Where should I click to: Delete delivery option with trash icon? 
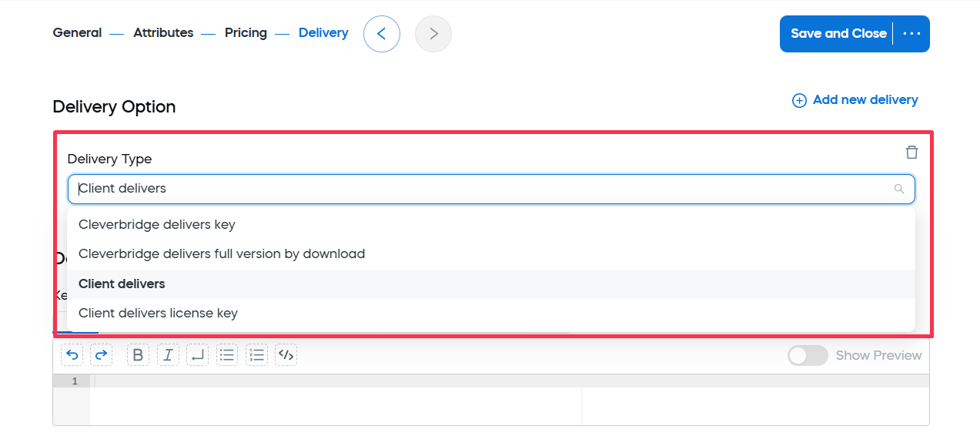coord(911,152)
